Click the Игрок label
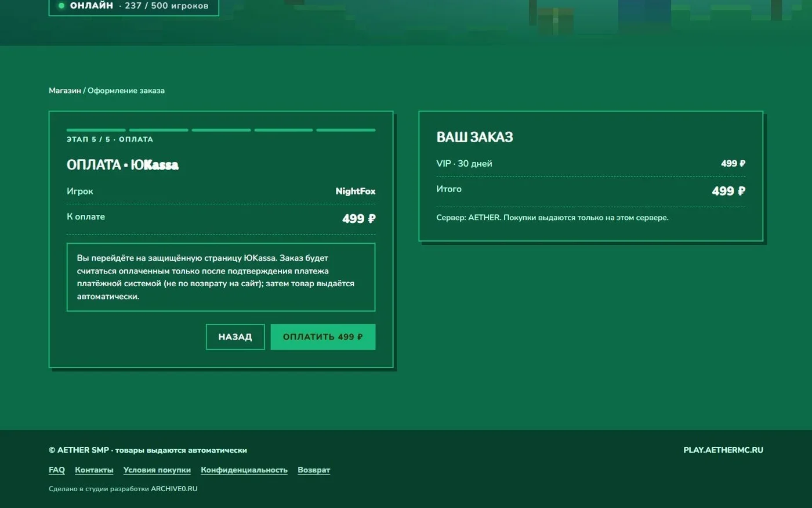The width and height of the screenshot is (812, 508). pos(80,191)
